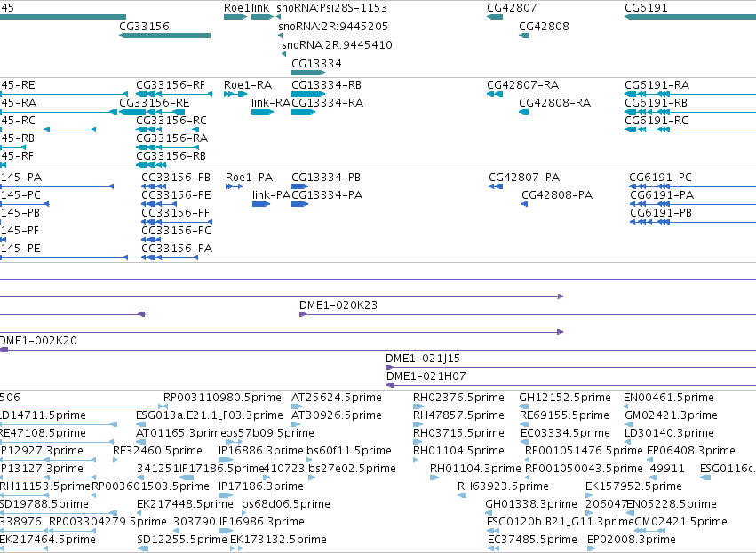The width and height of the screenshot is (756, 553).
Task: Select protein CG6191-PC label
Action: coord(661,178)
